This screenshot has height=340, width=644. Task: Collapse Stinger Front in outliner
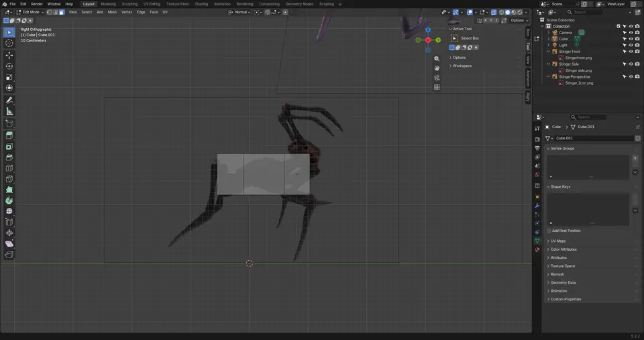[549, 52]
